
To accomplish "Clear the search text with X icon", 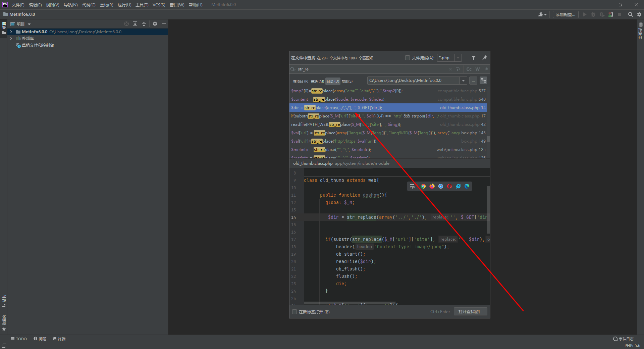I will 450,69.
